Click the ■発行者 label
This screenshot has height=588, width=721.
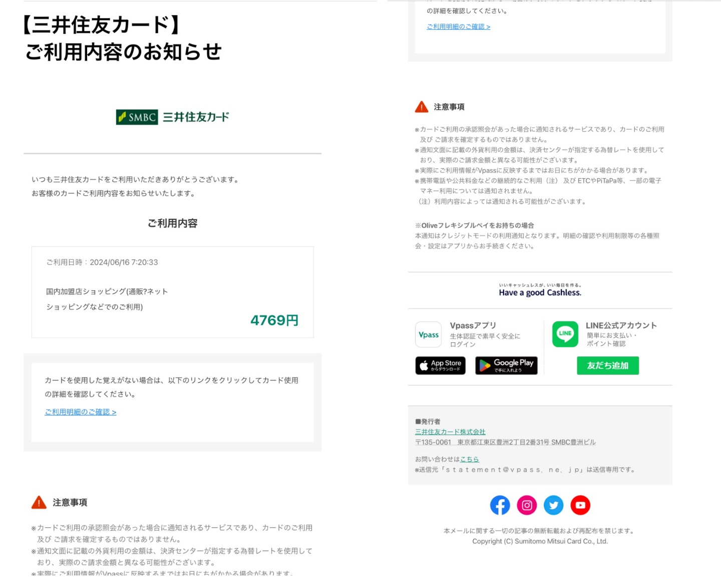428,421
